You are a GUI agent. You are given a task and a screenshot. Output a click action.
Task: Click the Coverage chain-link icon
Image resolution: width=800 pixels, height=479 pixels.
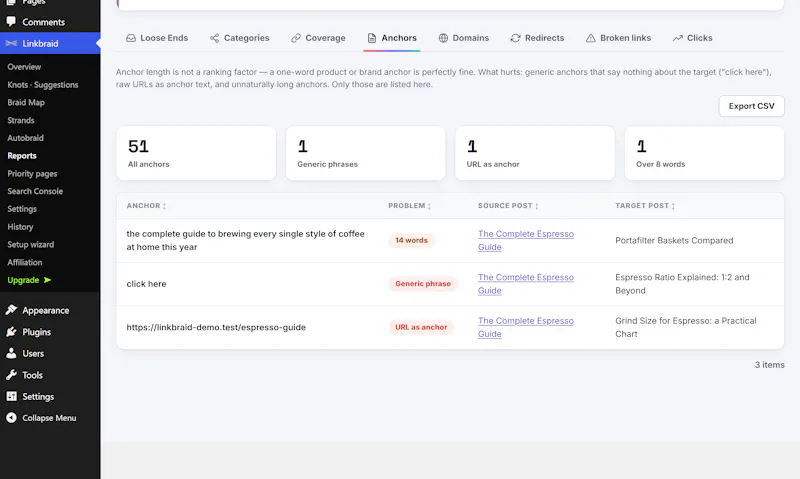[296, 38]
